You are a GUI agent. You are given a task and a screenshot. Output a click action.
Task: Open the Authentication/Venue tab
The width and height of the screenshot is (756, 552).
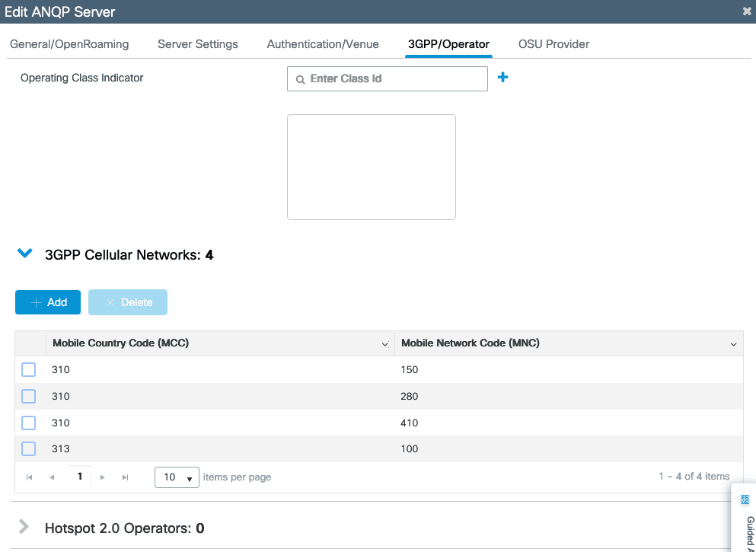pyautogui.click(x=323, y=44)
